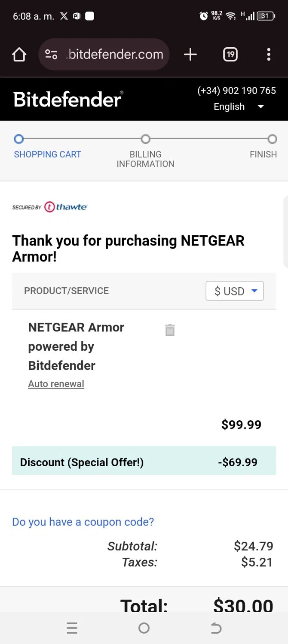
Task: Open site info icon in address bar
Action: point(51,55)
